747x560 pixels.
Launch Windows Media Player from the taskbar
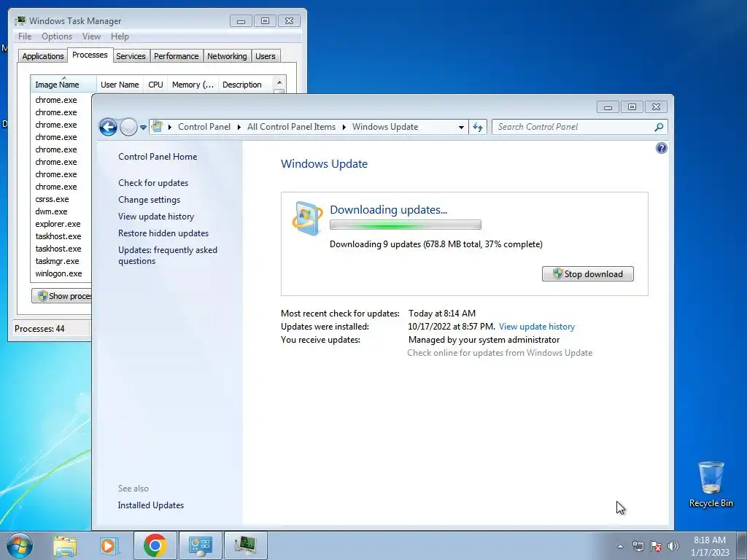(109, 545)
